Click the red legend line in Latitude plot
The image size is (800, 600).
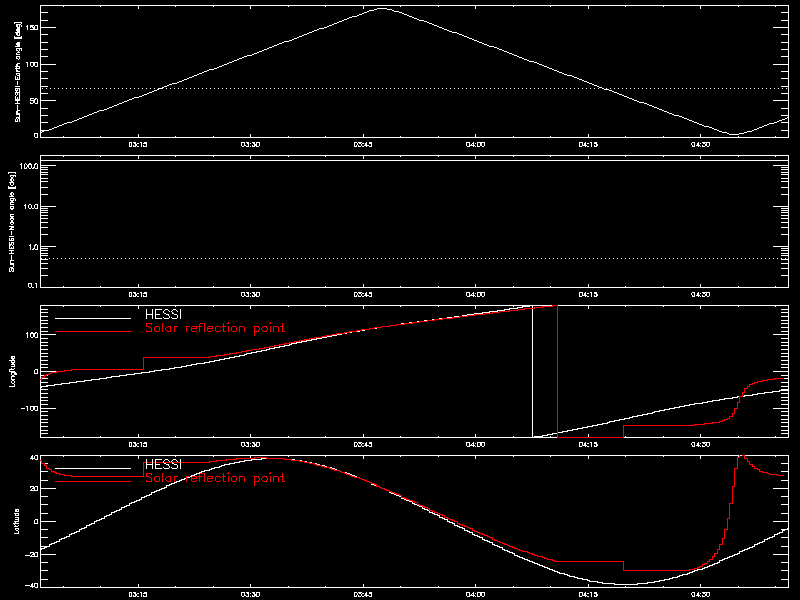pos(93,482)
